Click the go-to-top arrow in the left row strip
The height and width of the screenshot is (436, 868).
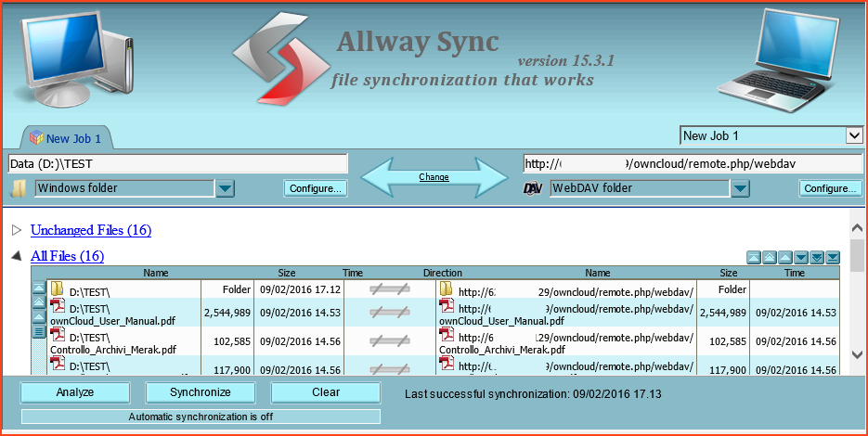coord(39,288)
